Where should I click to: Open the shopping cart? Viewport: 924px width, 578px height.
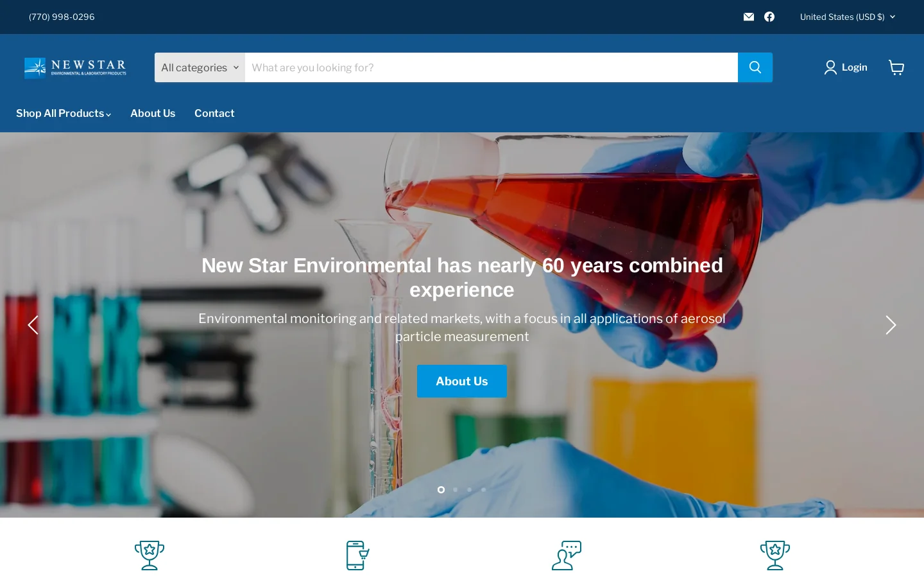pos(896,67)
